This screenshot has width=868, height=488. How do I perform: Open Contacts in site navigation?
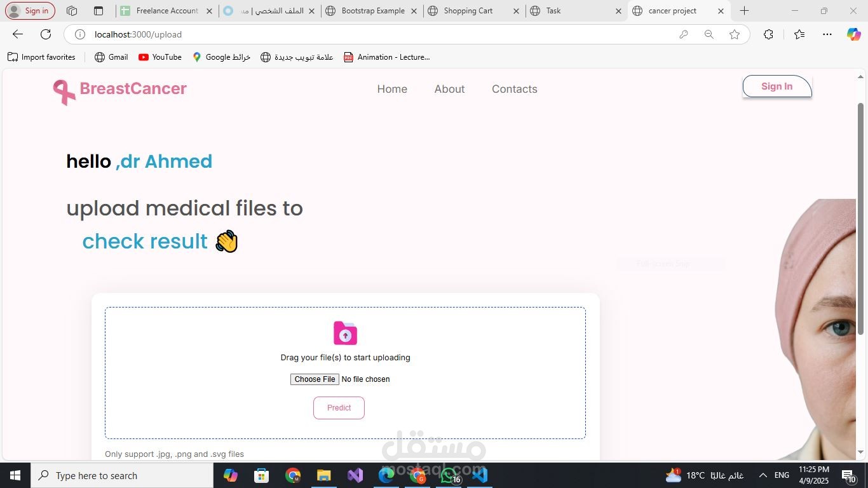coord(515,89)
